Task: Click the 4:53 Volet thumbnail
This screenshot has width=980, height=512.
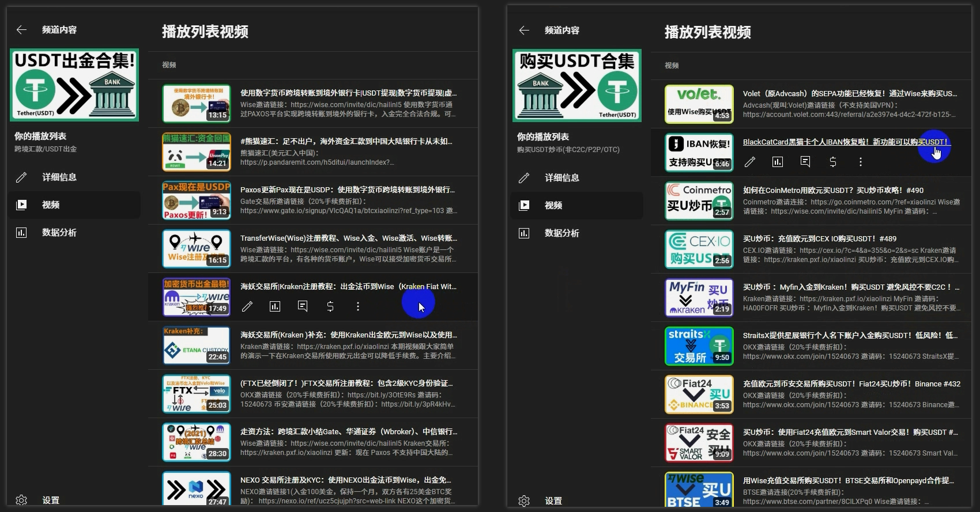Action: pos(699,104)
